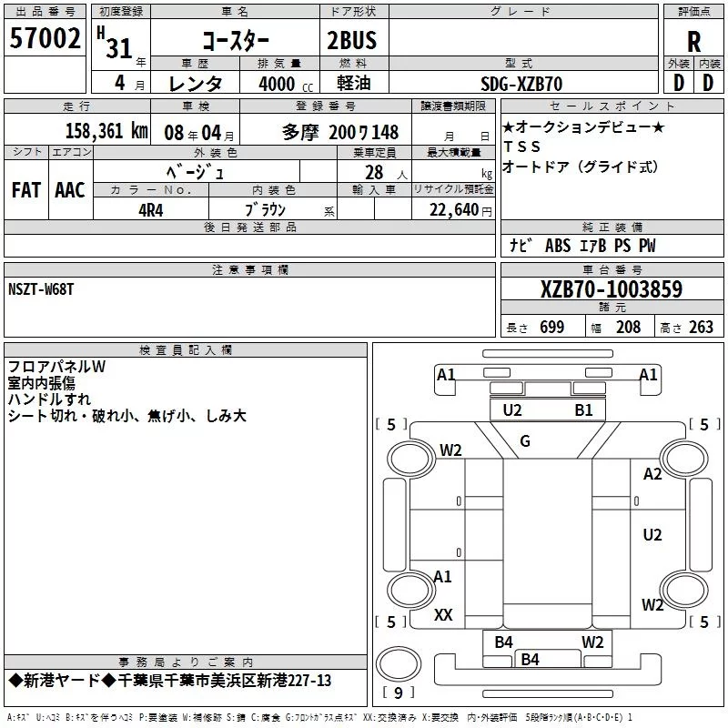
Task: Click the G mark on the windshield
Action: (525, 441)
